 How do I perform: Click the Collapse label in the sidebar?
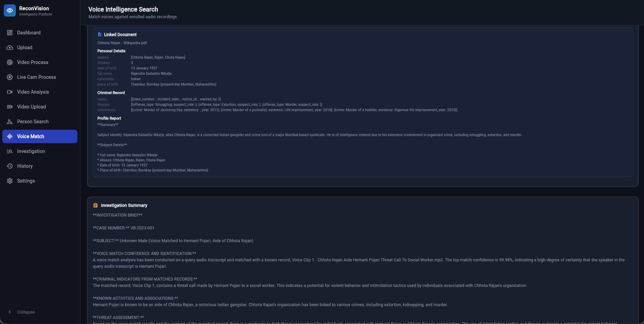pyautogui.click(x=26, y=312)
